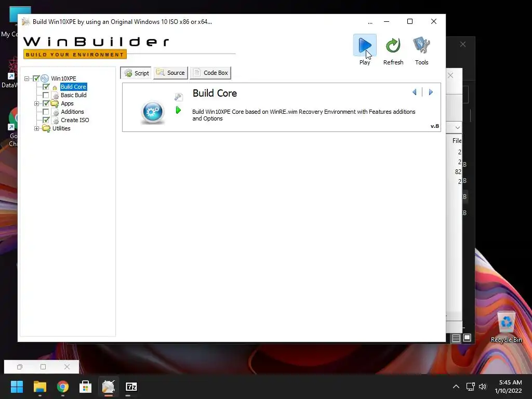
Task: Expand the Apps tree node
Action: 36,103
